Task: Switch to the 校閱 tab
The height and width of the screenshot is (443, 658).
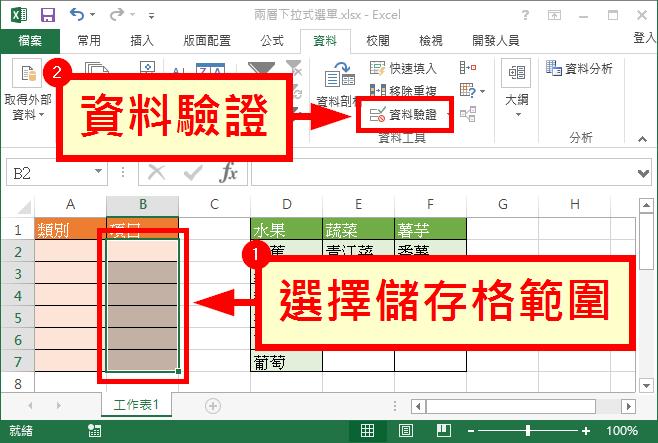Action: pos(378,41)
